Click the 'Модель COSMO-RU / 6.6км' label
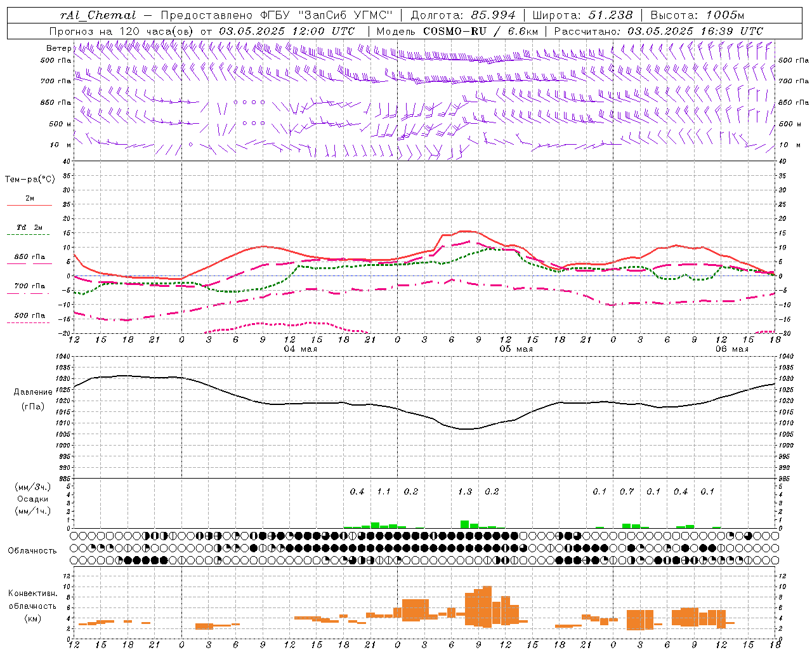Viewport: 812px width, 650px height. (x=457, y=31)
